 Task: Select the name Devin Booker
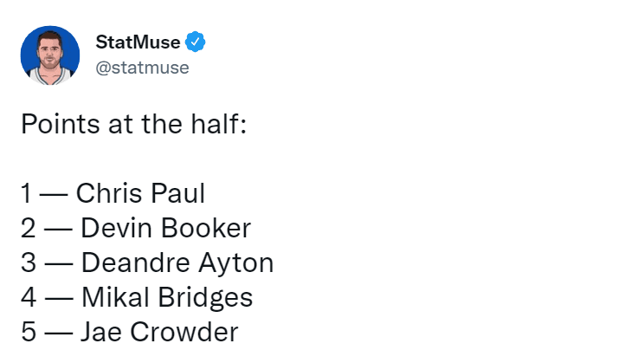165,228
